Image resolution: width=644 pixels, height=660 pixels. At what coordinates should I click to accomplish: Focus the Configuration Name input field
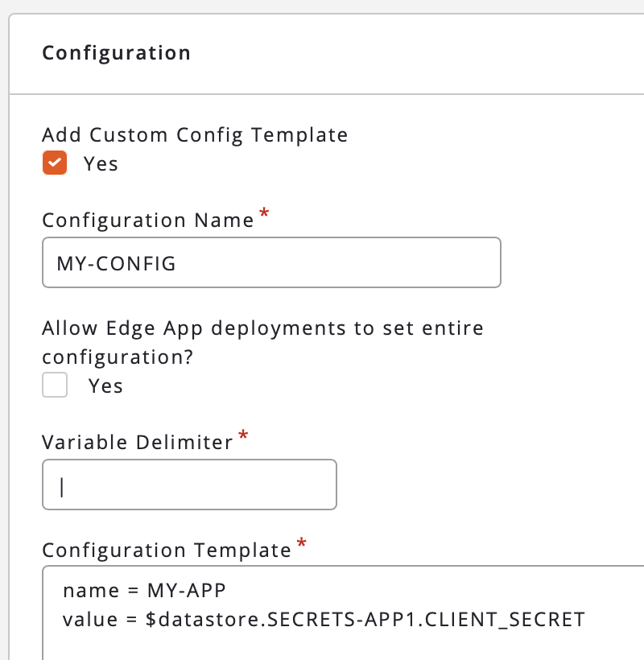click(271, 262)
